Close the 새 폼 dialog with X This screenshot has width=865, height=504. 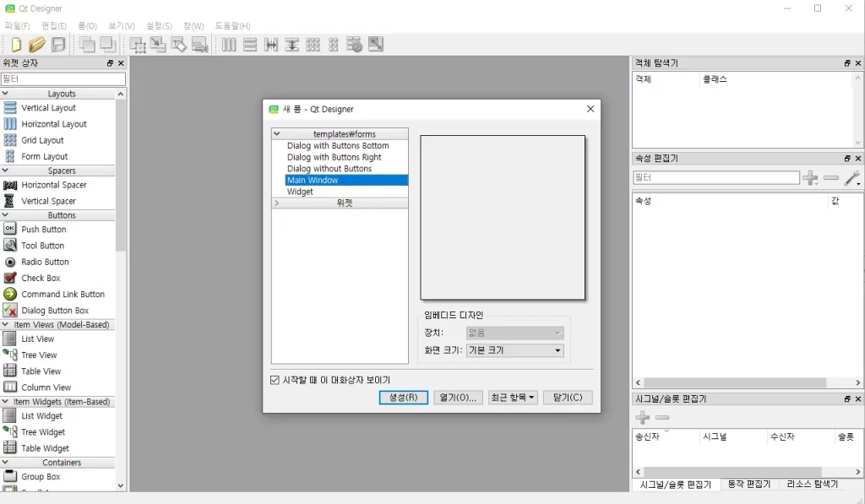click(590, 109)
